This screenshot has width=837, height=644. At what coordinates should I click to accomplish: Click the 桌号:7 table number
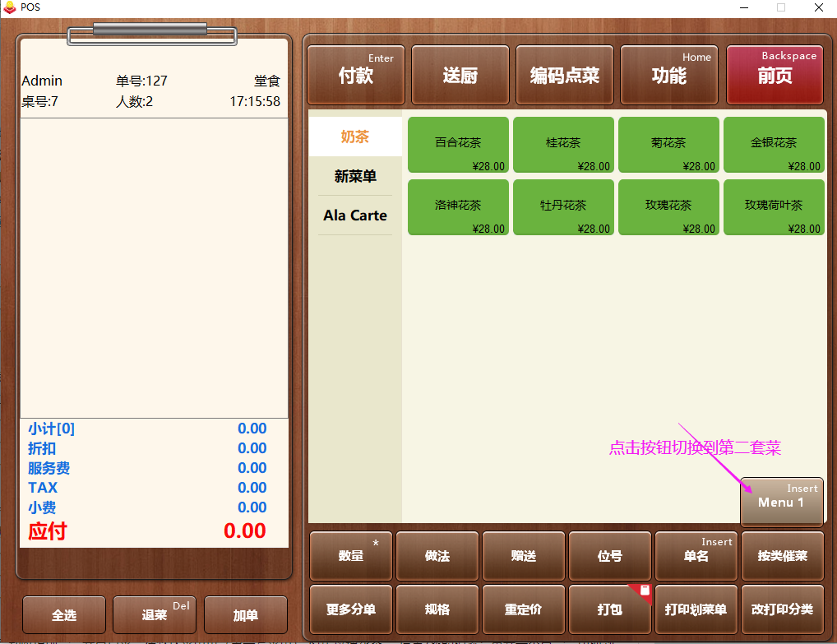tap(39, 101)
